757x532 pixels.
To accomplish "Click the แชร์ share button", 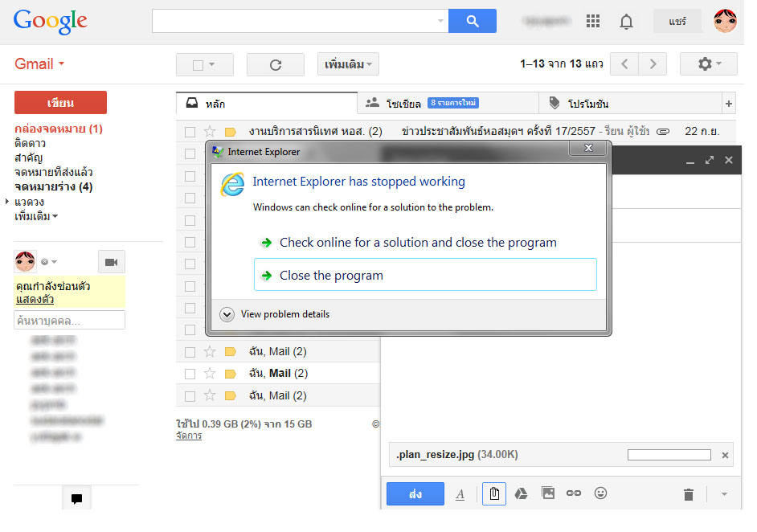I will coord(677,21).
